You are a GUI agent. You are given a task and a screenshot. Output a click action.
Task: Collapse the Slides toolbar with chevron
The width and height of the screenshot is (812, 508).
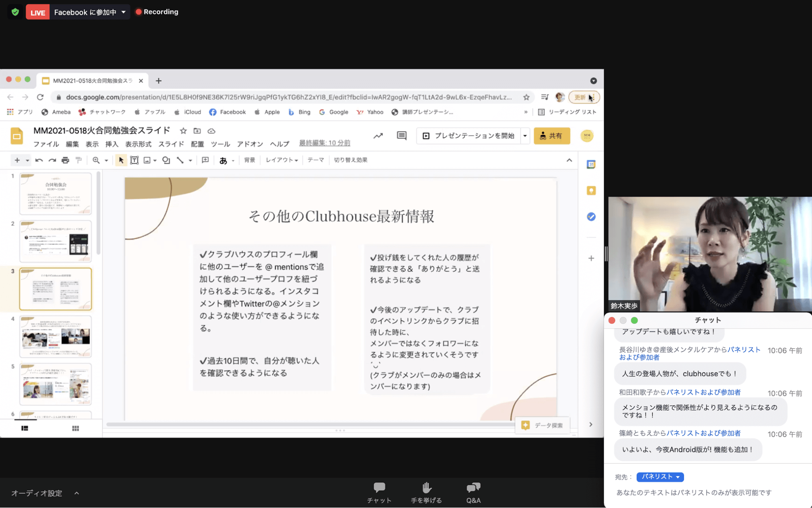click(x=569, y=160)
